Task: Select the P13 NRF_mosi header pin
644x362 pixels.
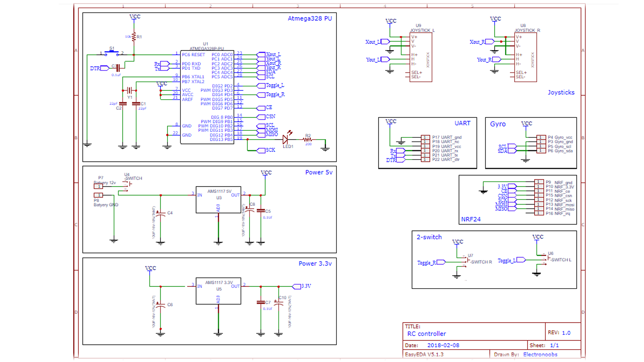Action: click(539, 204)
